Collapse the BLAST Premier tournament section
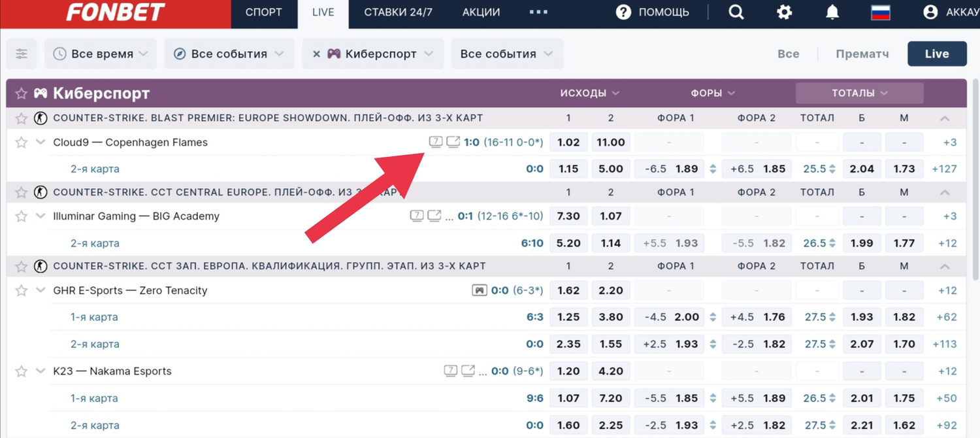Screen dimensions: 980x438 (944, 118)
